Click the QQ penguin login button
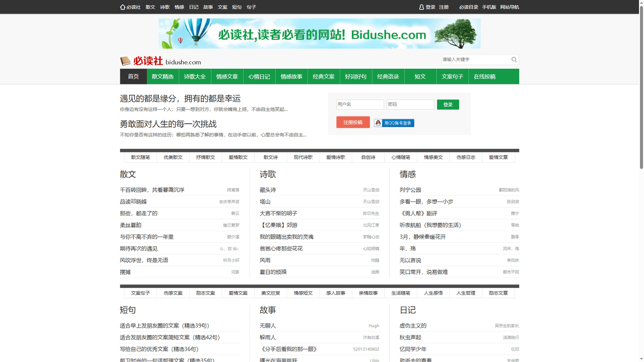 point(394,123)
